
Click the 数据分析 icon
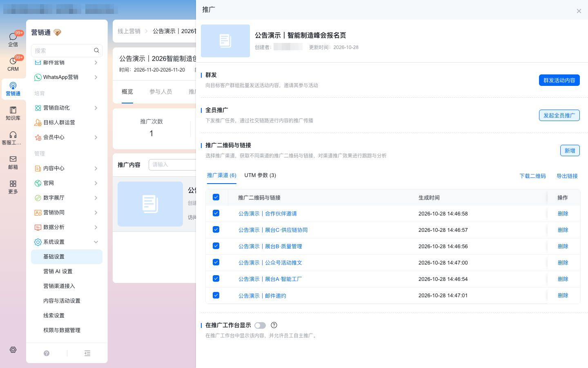[38, 227]
